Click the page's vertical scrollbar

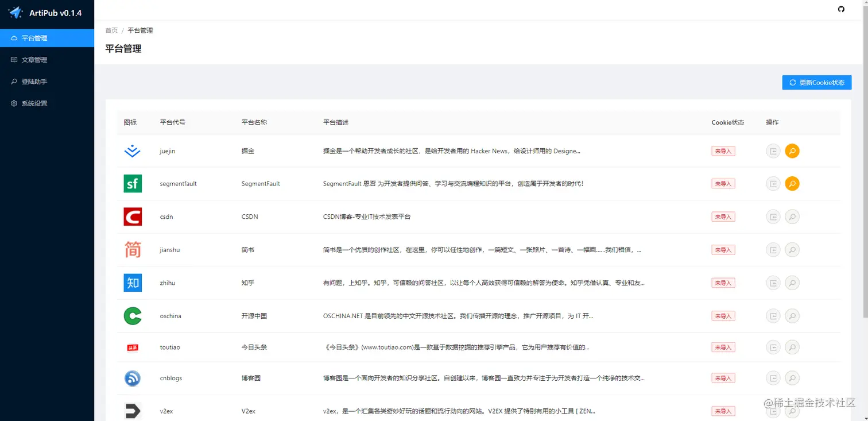pos(865,161)
